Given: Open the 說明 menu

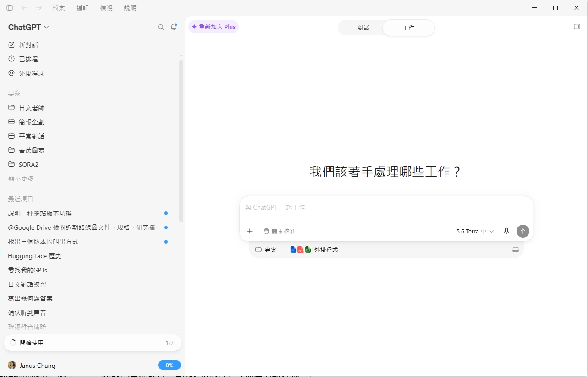Looking at the screenshot, I should (x=130, y=8).
